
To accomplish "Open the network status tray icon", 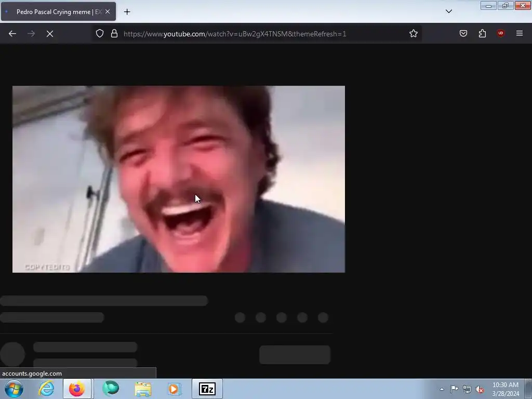I will pos(467,389).
